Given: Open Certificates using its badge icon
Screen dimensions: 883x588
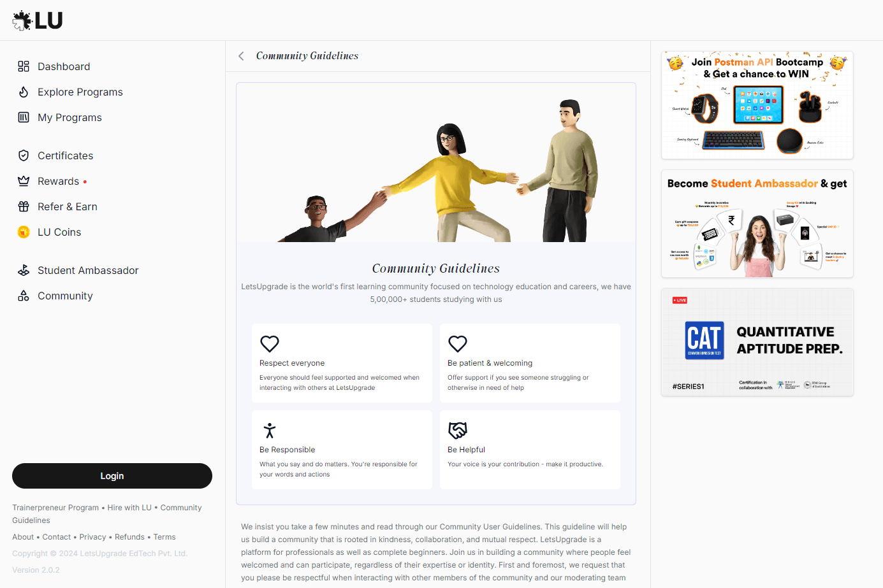Looking at the screenshot, I should [24, 155].
